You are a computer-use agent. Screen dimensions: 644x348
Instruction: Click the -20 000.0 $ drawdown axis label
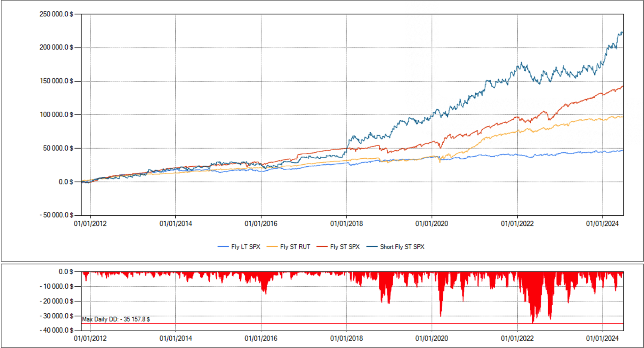tap(56, 301)
